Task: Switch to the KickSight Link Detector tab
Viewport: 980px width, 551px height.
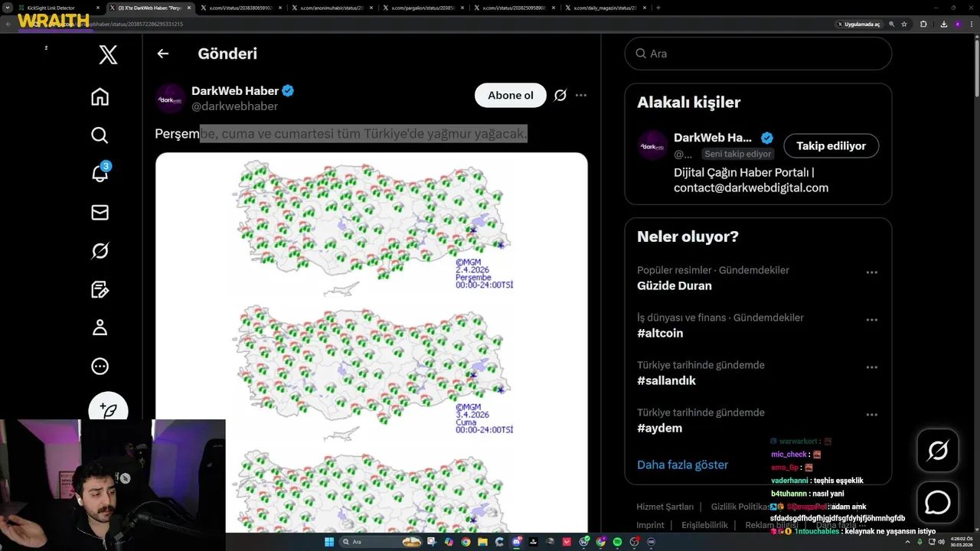Action: point(58,8)
